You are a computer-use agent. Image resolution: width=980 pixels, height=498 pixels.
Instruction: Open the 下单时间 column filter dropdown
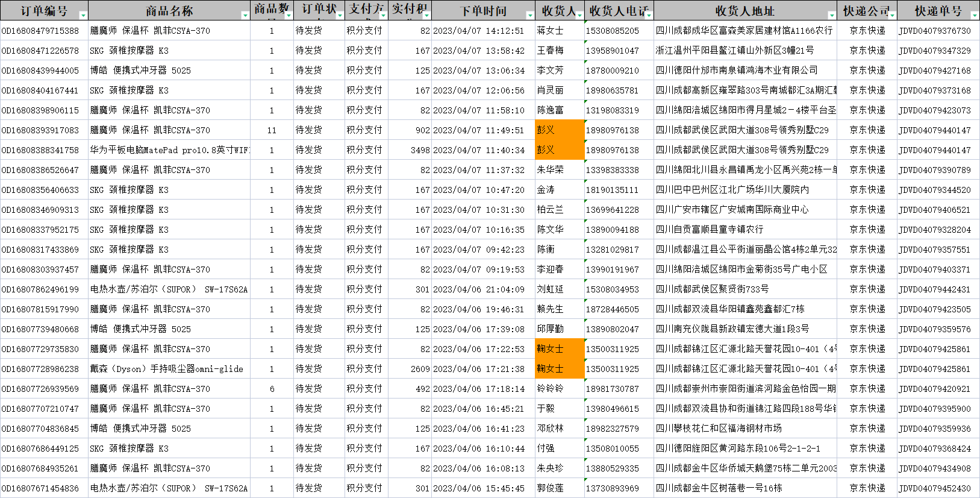tap(530, 15)
